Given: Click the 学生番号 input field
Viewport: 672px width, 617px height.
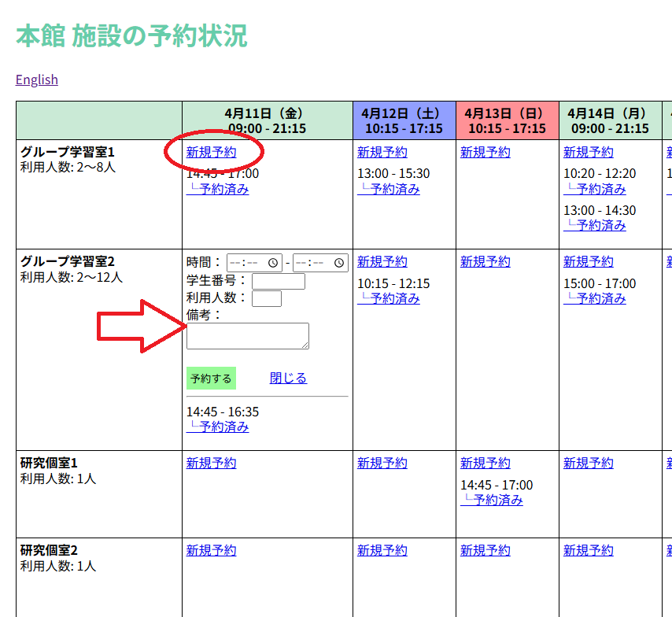Looking at the screenshot, I should tap(278, 281).
